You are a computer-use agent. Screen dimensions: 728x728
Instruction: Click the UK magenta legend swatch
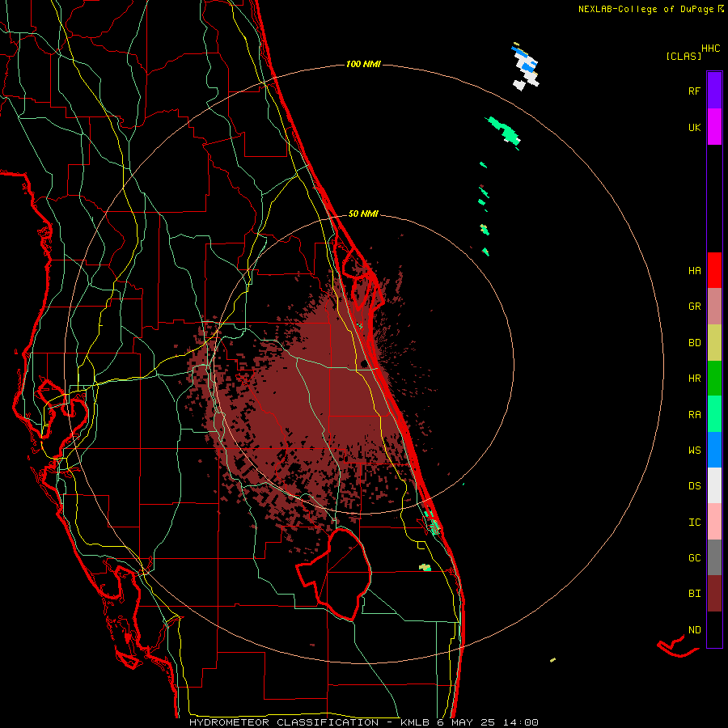(714, 126)
